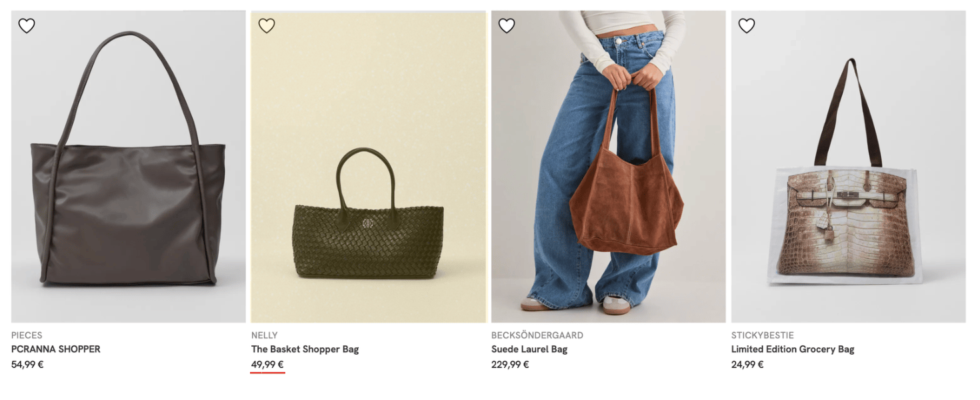Favorite the PCRANNA SHOPPER with heart icon
The width and height of the screenshot is (980, 400).
tap(27, 26)
